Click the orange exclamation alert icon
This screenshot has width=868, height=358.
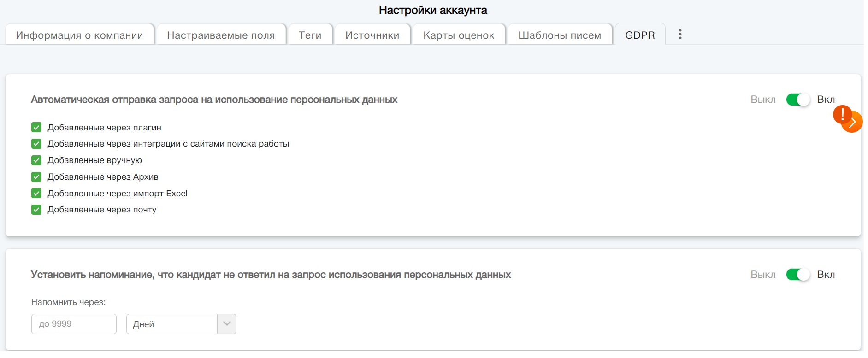[x=842, y=114]
